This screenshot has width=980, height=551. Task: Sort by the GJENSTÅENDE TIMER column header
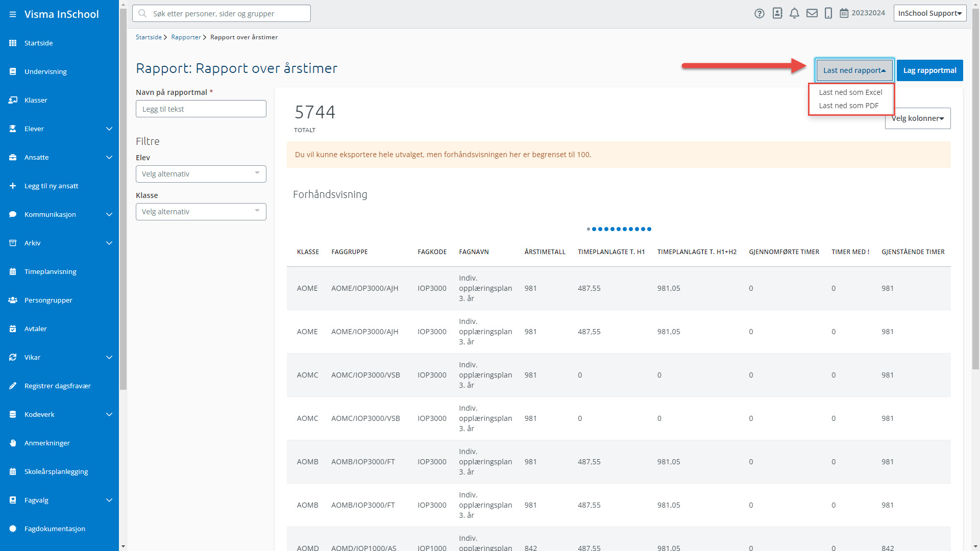(x=913, y=252)
